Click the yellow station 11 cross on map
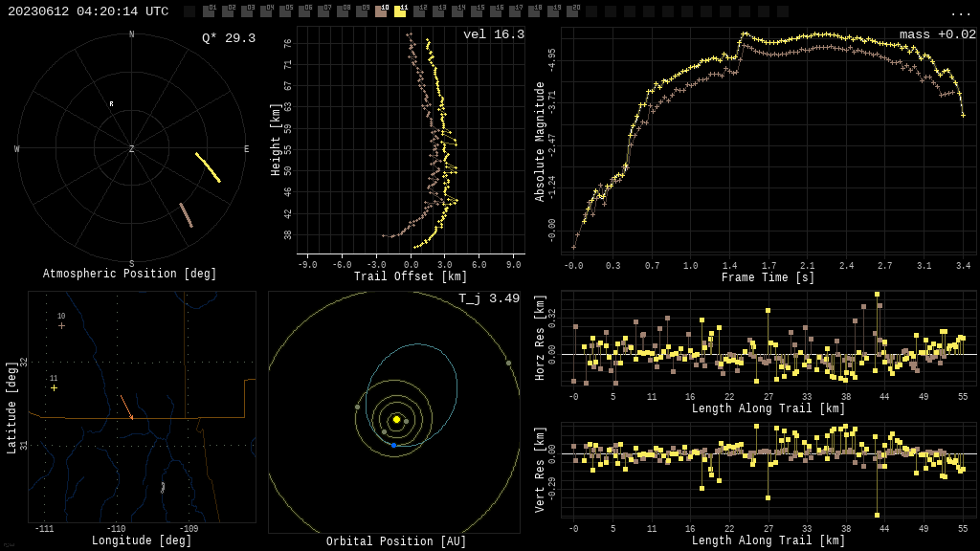Screen dimensions: 980x551 [x=54, y=387]
